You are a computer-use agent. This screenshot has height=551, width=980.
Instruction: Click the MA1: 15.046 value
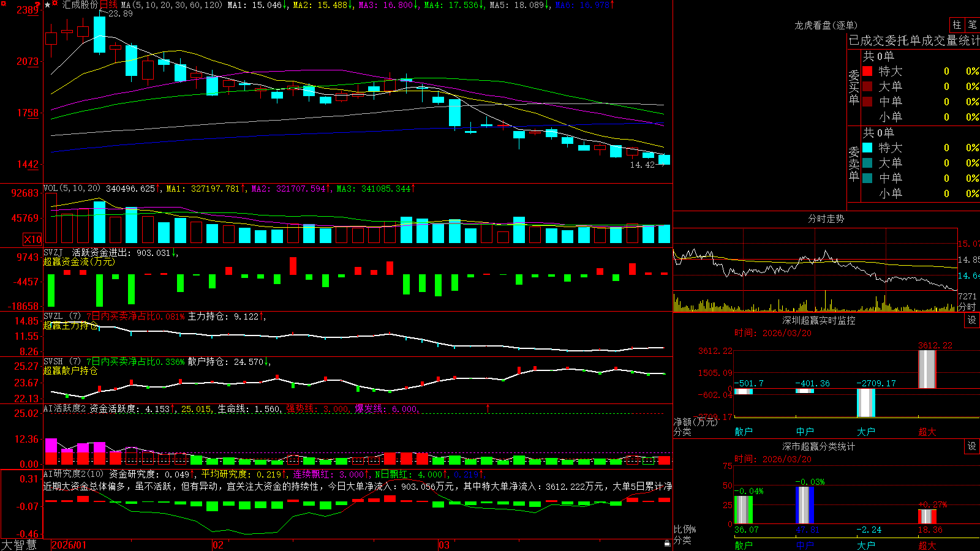(257, 5)
